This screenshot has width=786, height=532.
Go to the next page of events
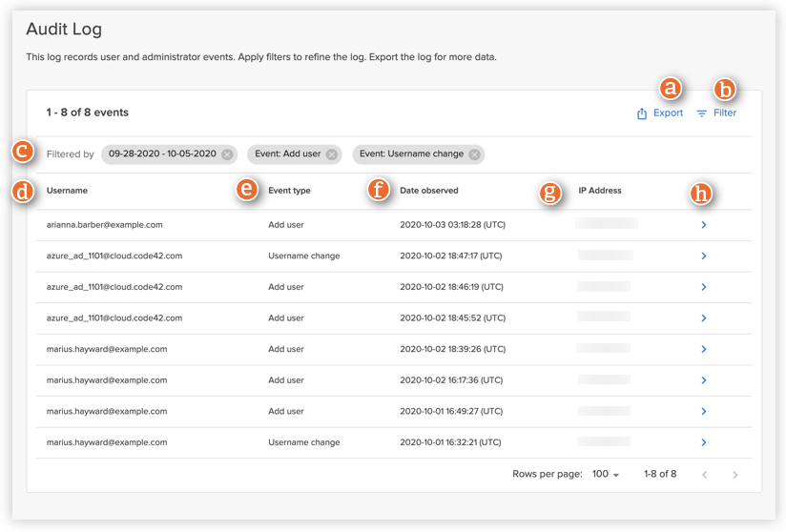[x=734, y=475]
